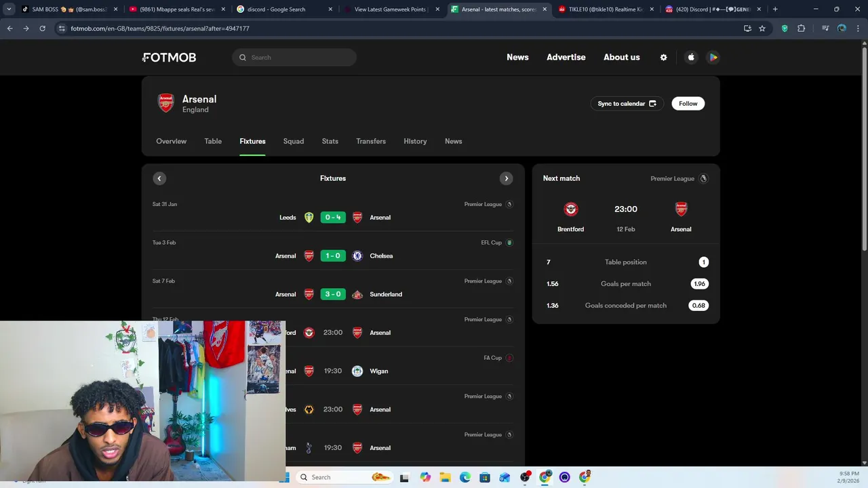868x488 pixels.
Task: Click the Goals per match stat label
Action: 626,284
